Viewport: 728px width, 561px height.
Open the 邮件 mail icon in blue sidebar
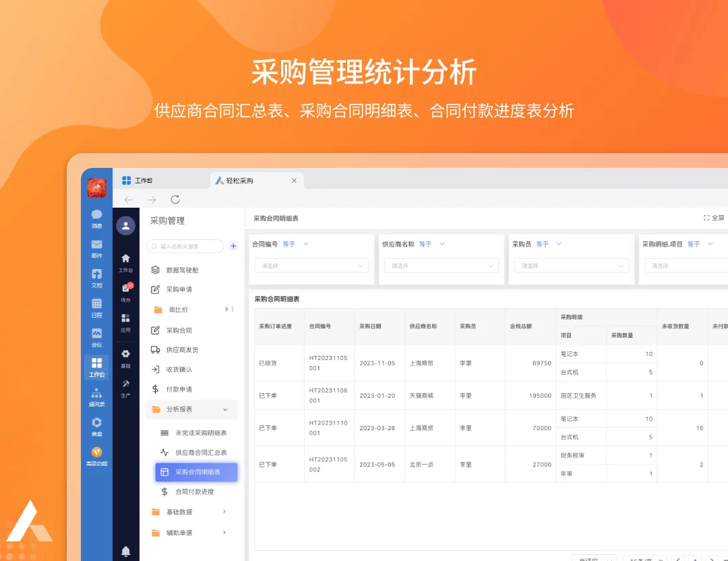96,245
